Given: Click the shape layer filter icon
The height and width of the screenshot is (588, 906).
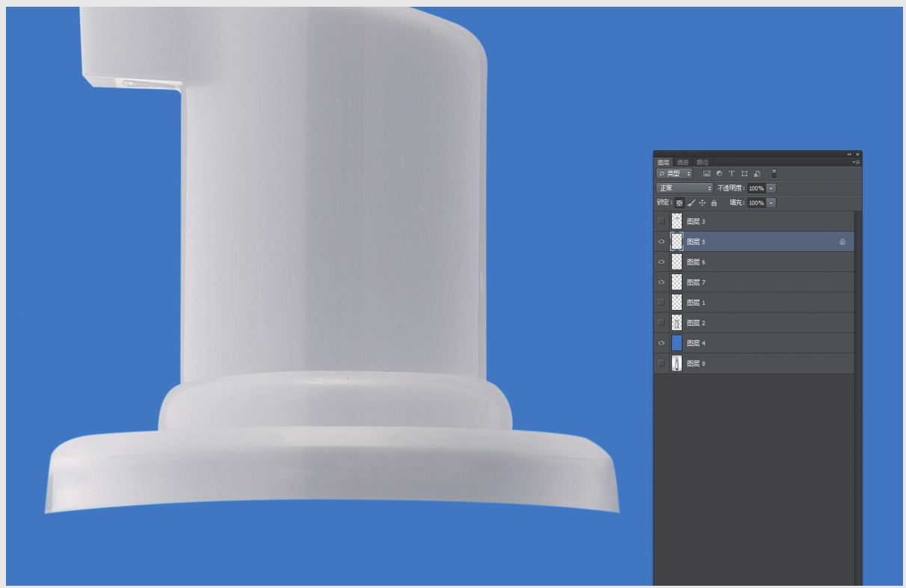Looking at the screenshot, I should [744, 173].
